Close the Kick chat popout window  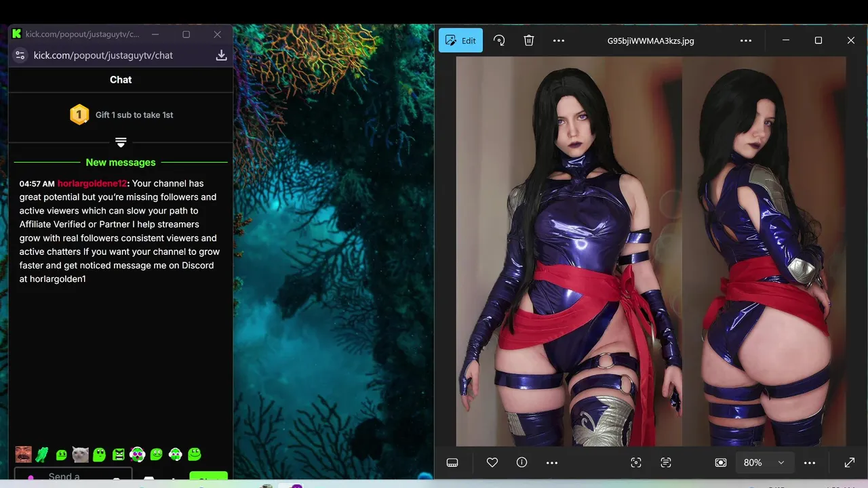coord(217,34)
